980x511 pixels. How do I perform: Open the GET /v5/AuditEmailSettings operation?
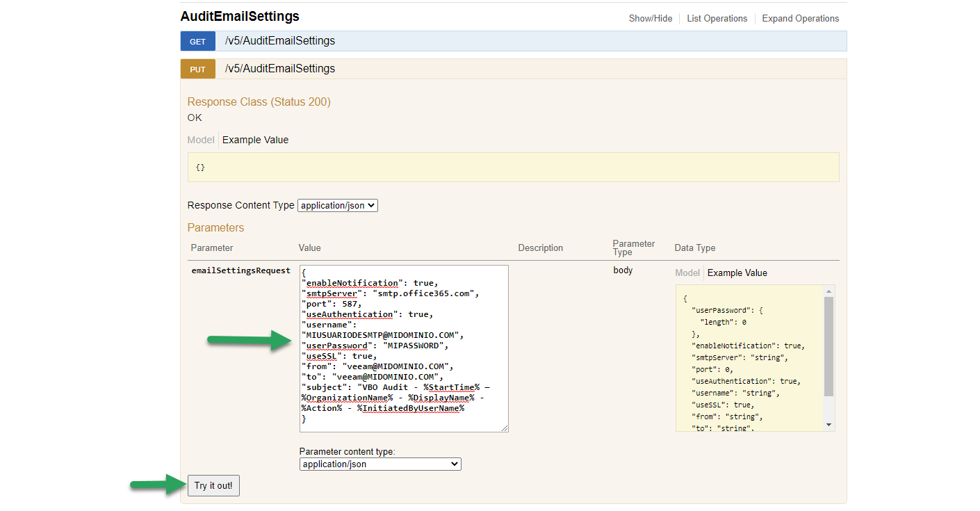coord(280,41)
